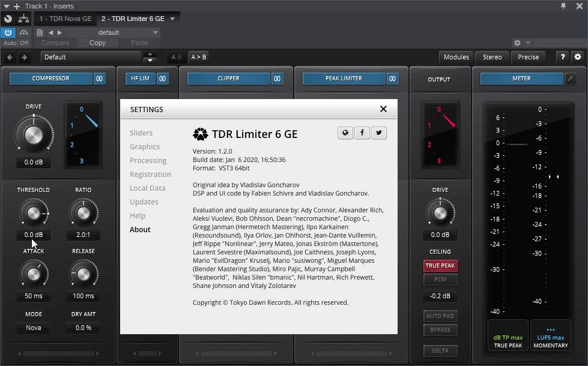Click the compressor DRIVE knob
588x366 pixels.
pos(34,134)
